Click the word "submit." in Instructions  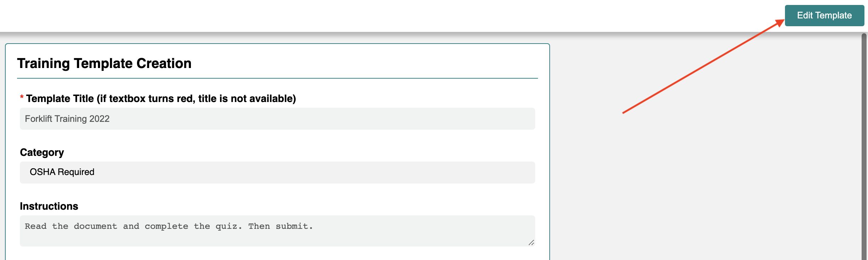click(294, 226)
